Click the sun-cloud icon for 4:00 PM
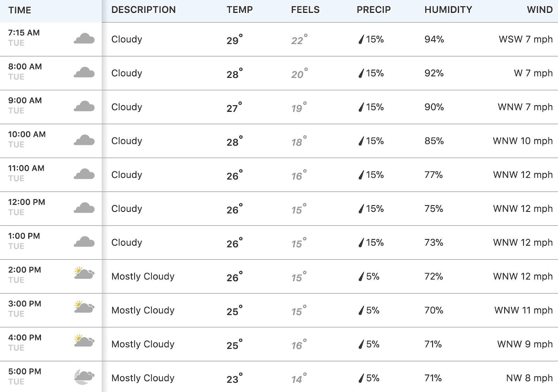The image size is (558, 392). [84, 340]
